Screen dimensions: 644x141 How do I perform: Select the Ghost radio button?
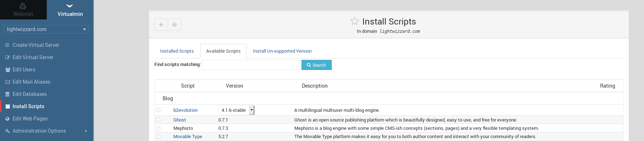(158, 120)
